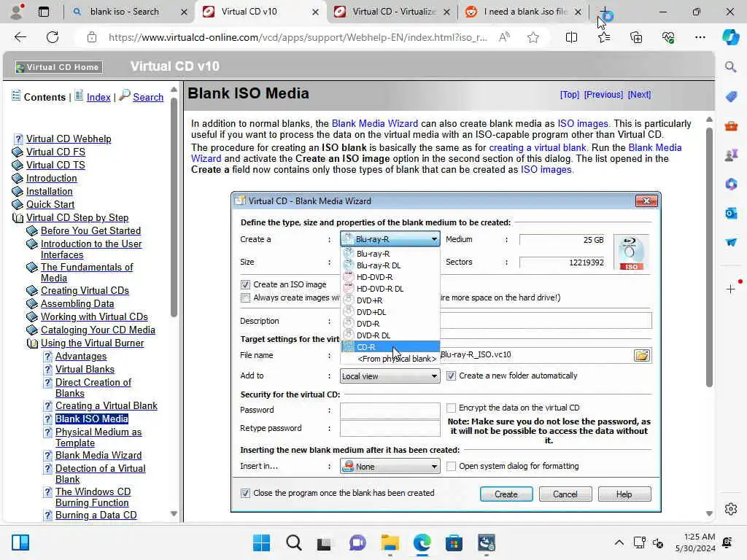Screen dimensions: 747x560
Task: Open File Explorer from the taskbar
Action: (390, 542)
